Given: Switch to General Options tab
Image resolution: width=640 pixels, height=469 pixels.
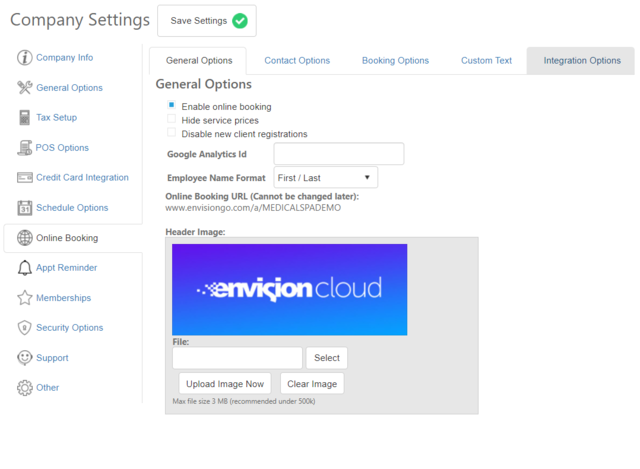Looking at the screenshot, I should 199,60.
